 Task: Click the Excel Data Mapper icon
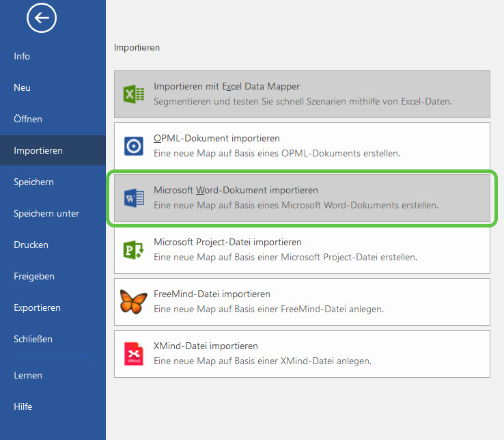click(134, 94)
